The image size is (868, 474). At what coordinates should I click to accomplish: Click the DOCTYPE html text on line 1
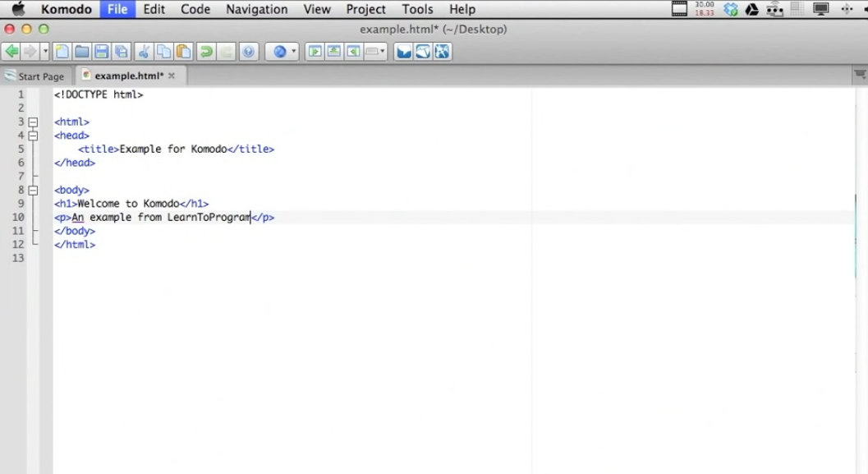coord(99,94)
